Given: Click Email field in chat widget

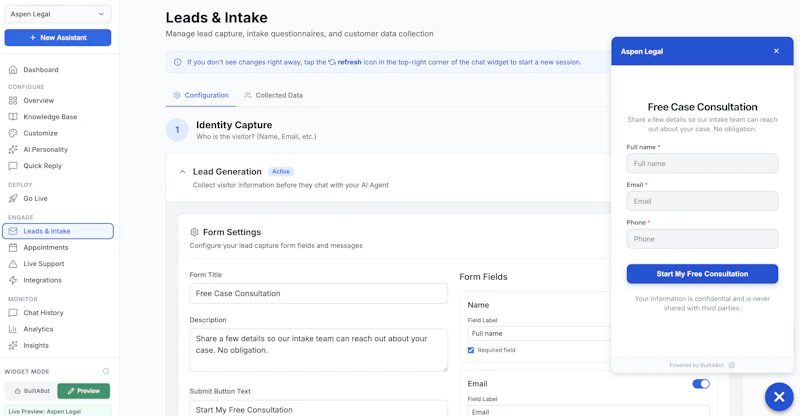Looking at the screenshot, I should click(x=702, y=202).
